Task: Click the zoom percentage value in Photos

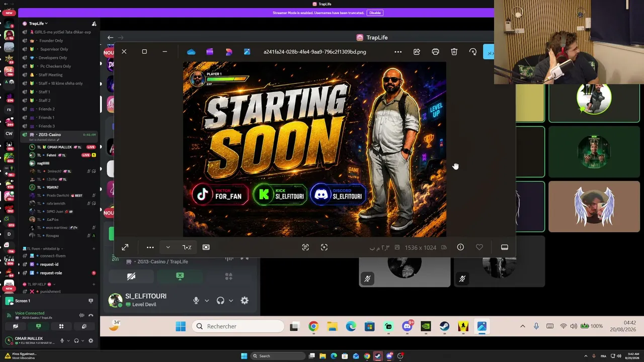Action: click(187, 247)
